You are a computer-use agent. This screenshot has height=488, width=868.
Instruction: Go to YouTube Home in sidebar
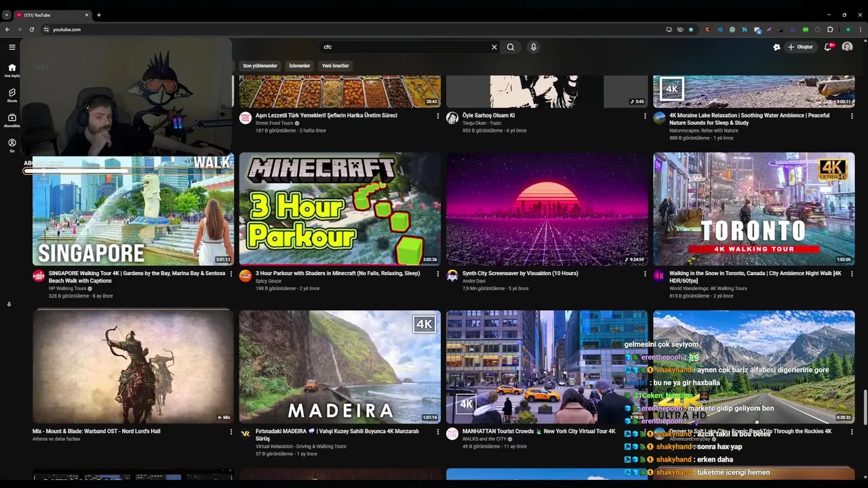12,70
